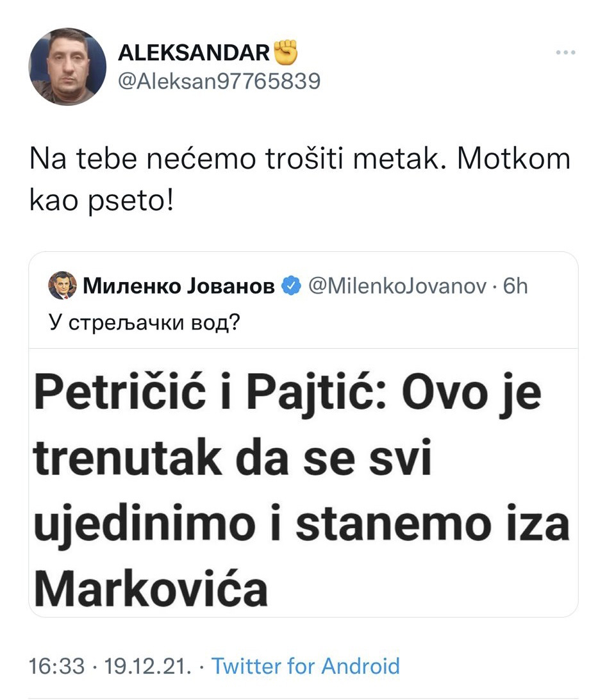Viewport: 607px width, 700px height.
Task: Click the 'kao pseto!' line of tweet
Action: 101,201
